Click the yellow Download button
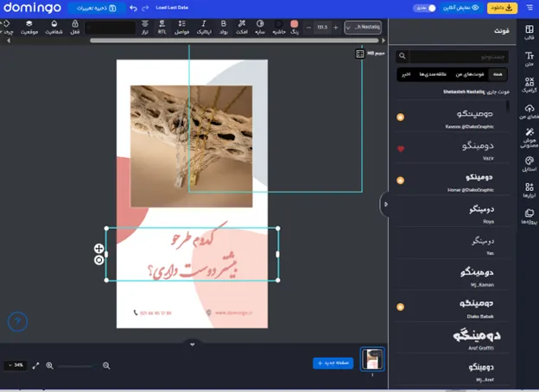The height and width of the screenshot is (392, 539). pos(502,8)
